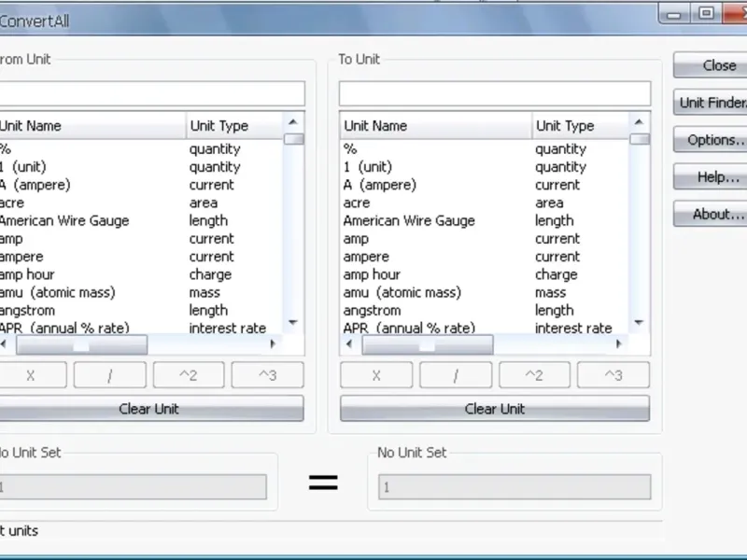
Task: Sort To Unit list by Unit Type header
Action: tap(580, 126)
